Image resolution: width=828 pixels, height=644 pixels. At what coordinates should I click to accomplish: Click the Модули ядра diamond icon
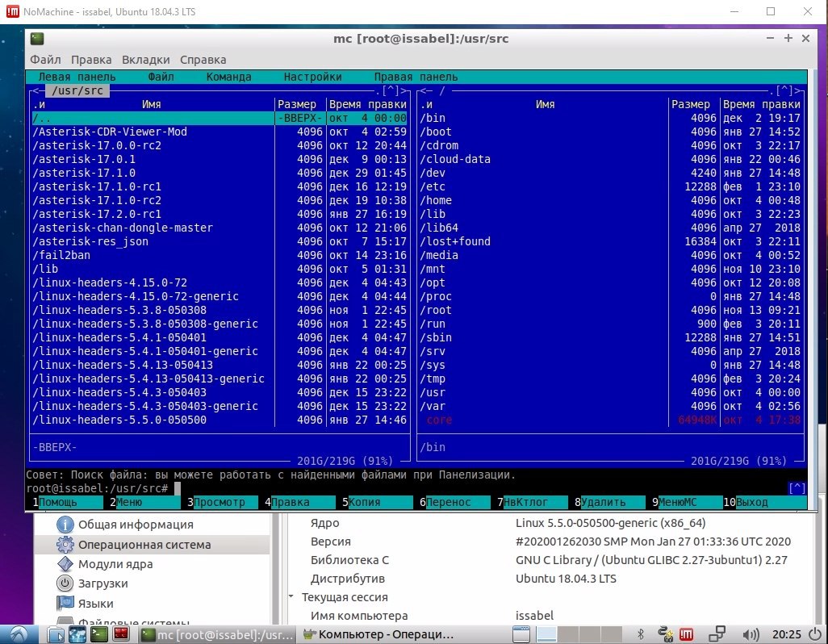65,564
